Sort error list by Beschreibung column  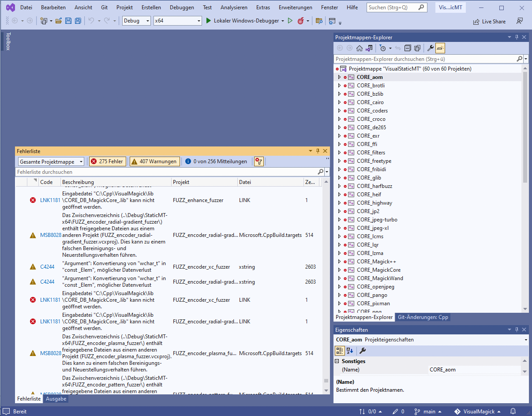click(116, 182)
